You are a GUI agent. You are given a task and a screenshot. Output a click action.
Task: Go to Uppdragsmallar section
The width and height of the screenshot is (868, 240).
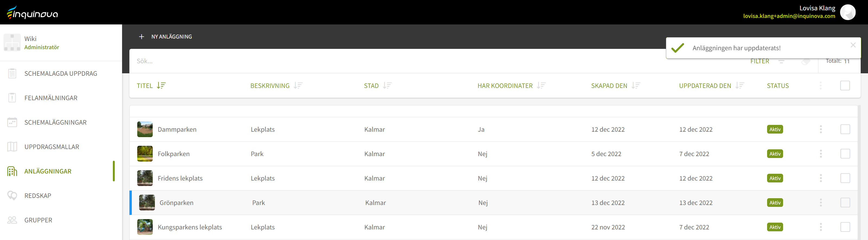tap(52, 147)
